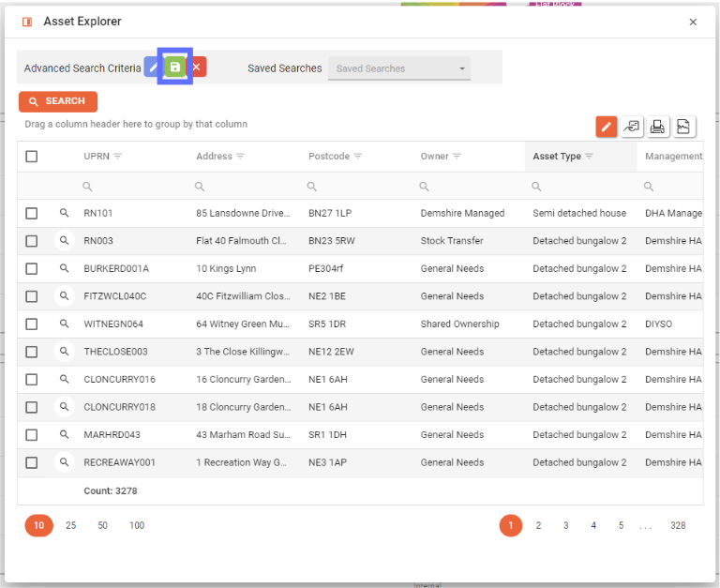Image resolution: width=720 pixels, height=588 pixels.
Task: Go to page 2 of results
Action: click(x=538, y=526)
